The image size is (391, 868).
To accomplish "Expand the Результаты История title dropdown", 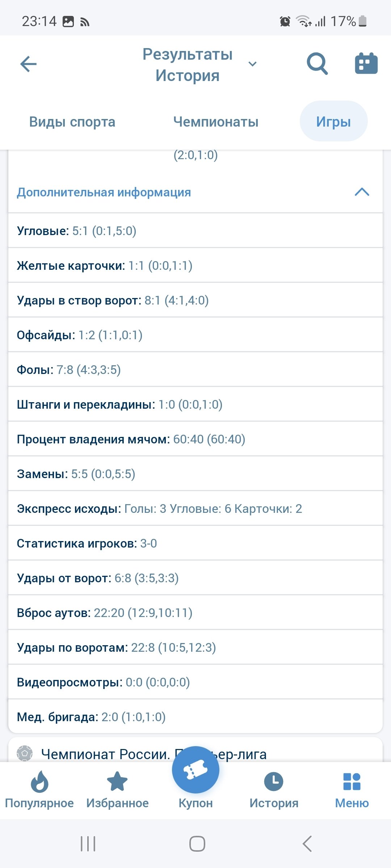I will pos(252,64).
